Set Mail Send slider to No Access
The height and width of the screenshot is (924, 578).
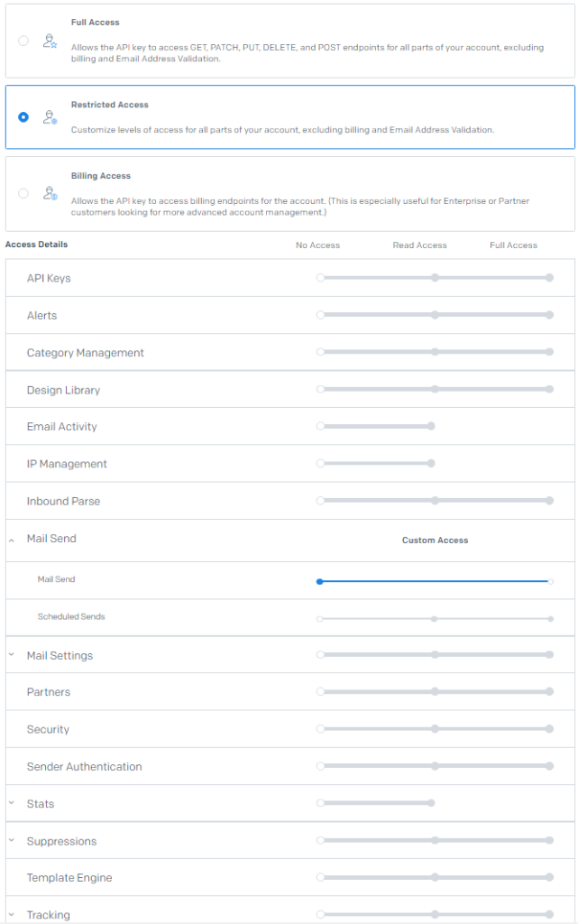tap(320, 582)
